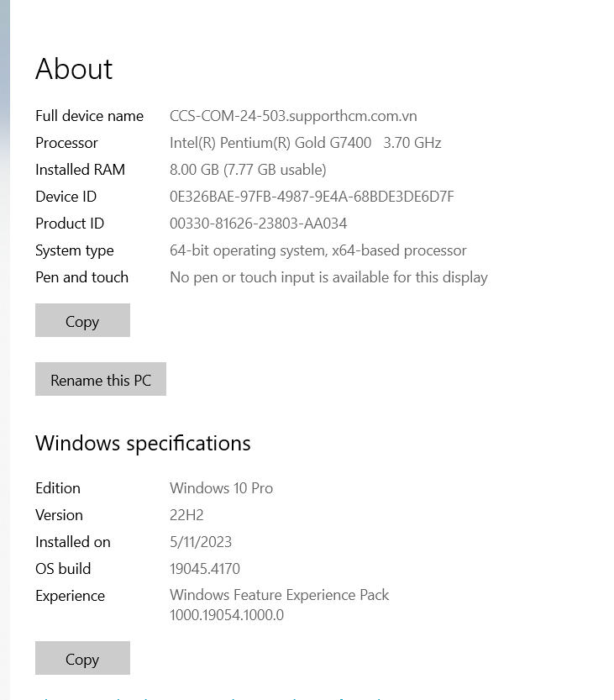Viewport: 614px width, 700px height.
Task: Click the 64-bit operating system text
Action: click(317, 250)
